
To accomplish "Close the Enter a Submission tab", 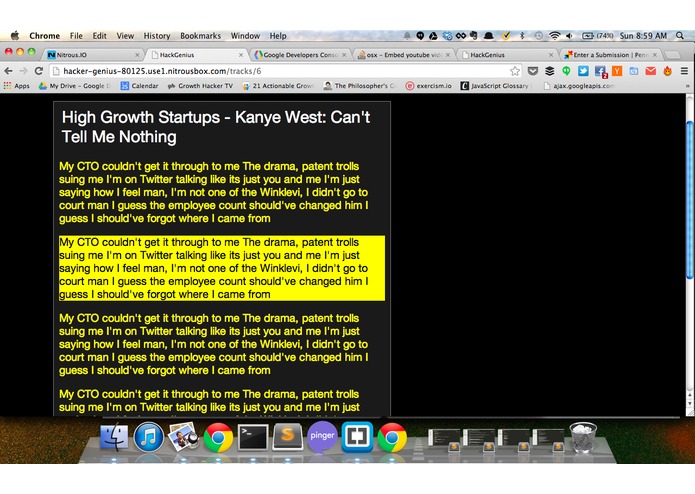I will (x=655, y=55).
